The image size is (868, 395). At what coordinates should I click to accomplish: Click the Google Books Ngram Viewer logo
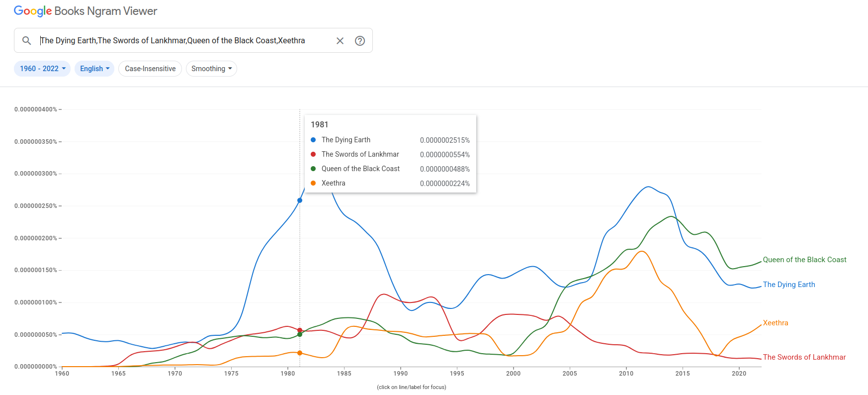point(86,11)
